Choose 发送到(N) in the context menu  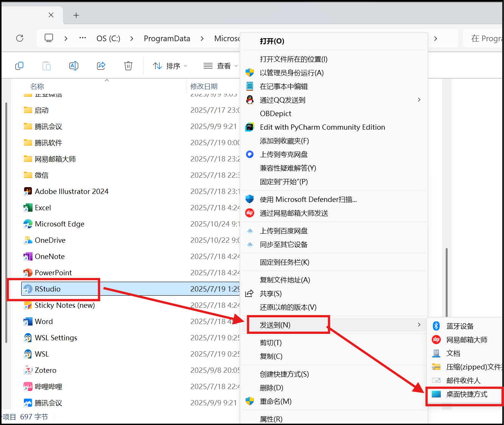[x=334, y=325]
